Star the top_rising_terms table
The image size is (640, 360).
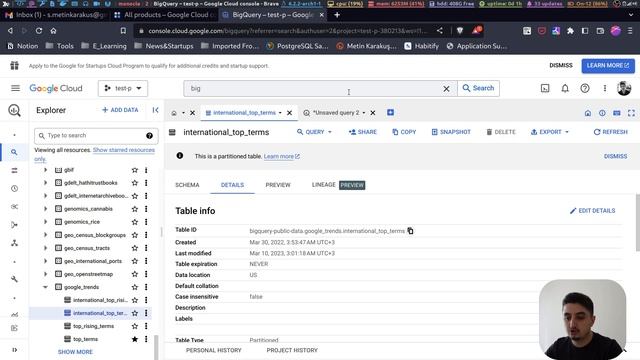click(135, 326)
